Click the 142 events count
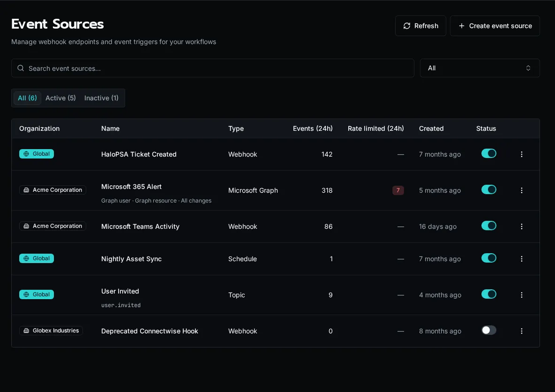555x392 pixels. (x=327, y=154)
